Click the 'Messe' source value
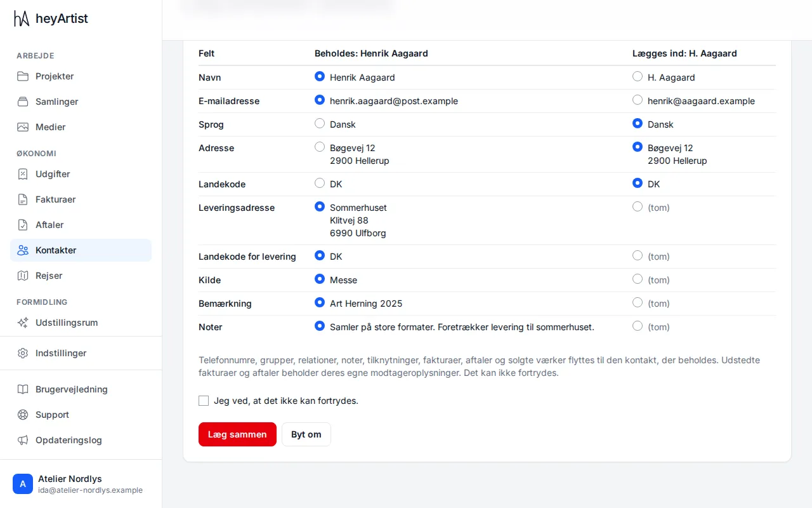This screenshot has width=812, height=508. point(343,280)
